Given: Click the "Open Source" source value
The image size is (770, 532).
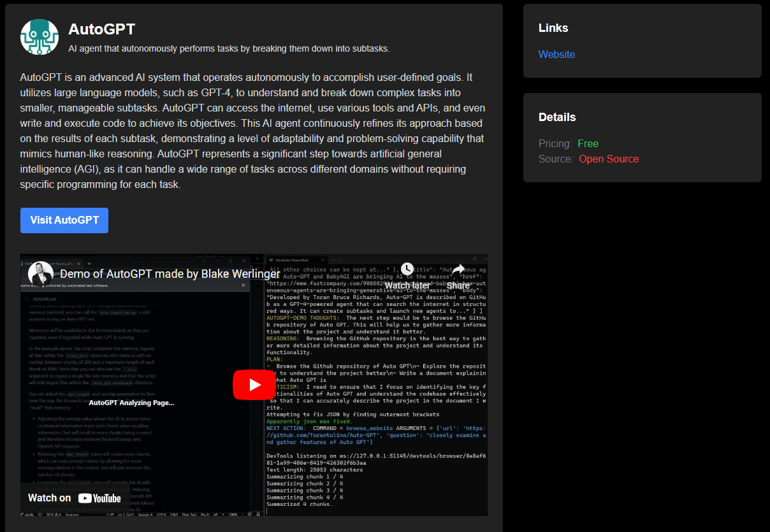Looking at the screenshot, I should [x=609, y=159].
